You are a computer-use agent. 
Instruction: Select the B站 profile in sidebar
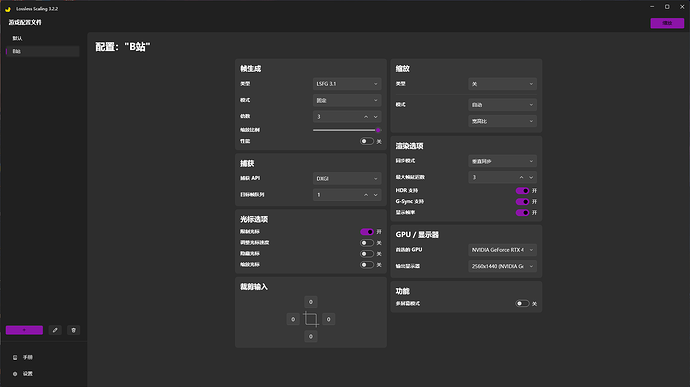click(x=43, y=51)
